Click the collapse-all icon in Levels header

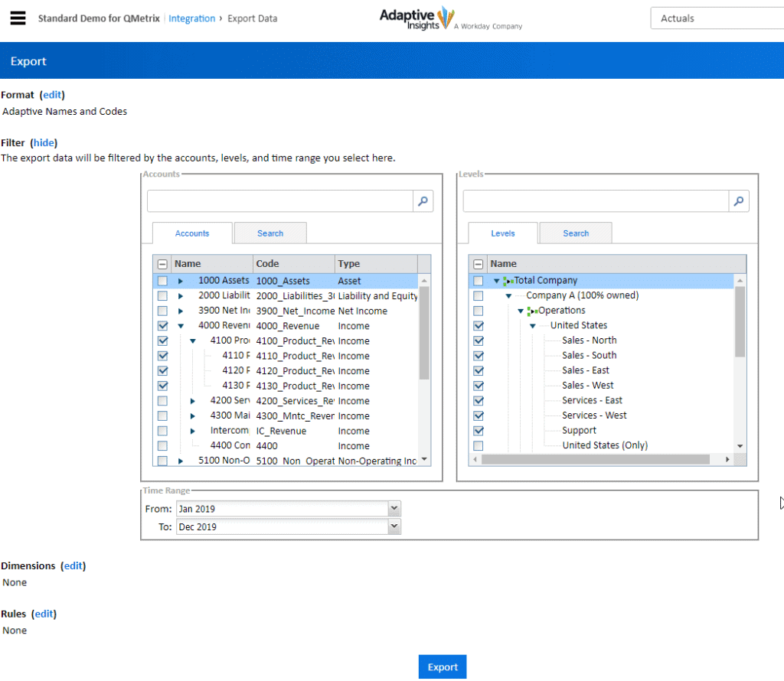(x=479, y=262)
